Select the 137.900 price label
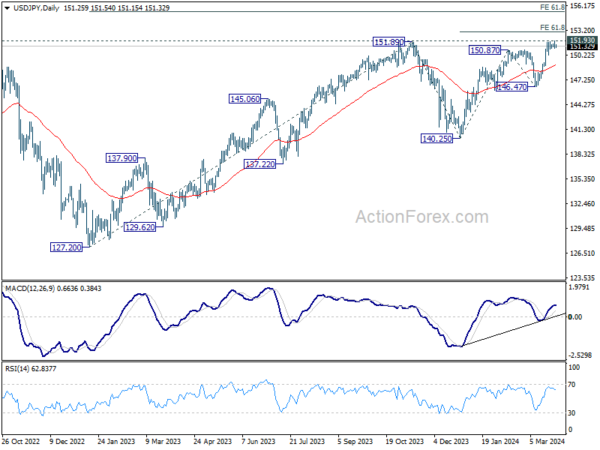The image size is (600, 450). click(x=122, y=158)
